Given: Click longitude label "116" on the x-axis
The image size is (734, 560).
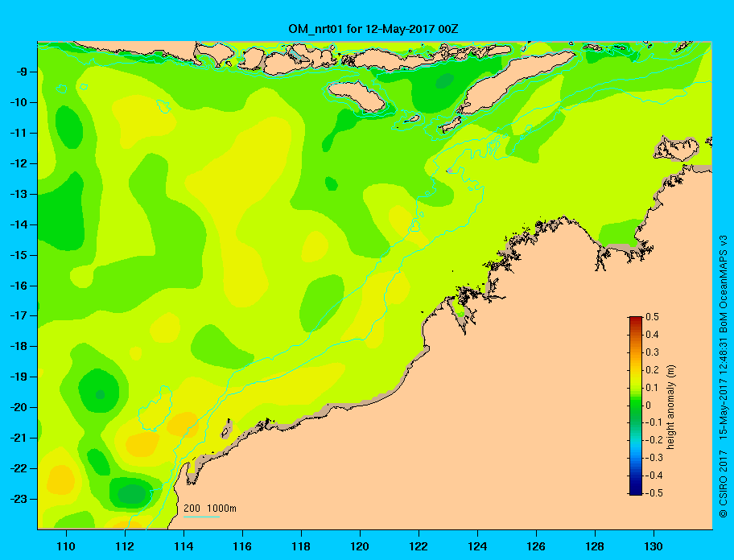Looking at the screenshot, I should [242, 546].
